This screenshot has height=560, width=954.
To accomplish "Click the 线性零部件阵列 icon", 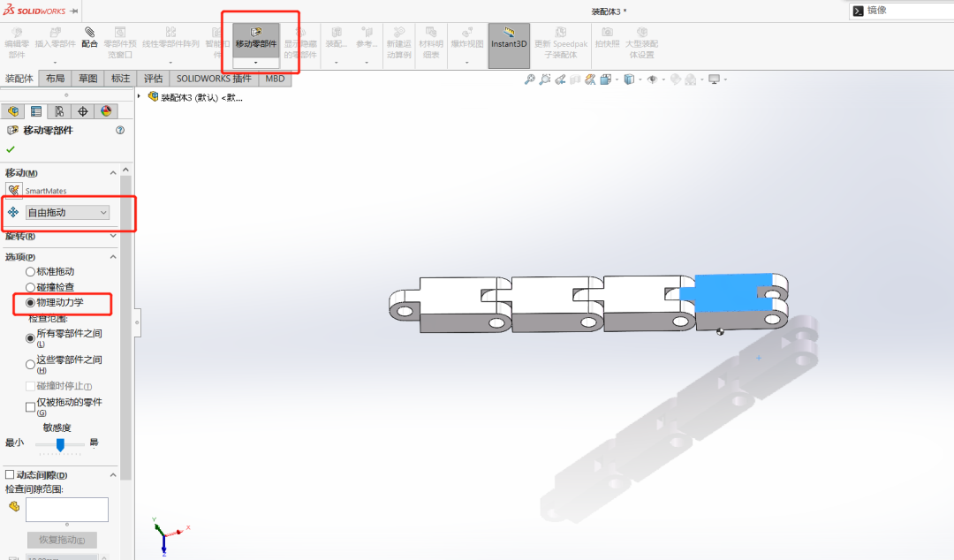I will (x=171, y=33).
